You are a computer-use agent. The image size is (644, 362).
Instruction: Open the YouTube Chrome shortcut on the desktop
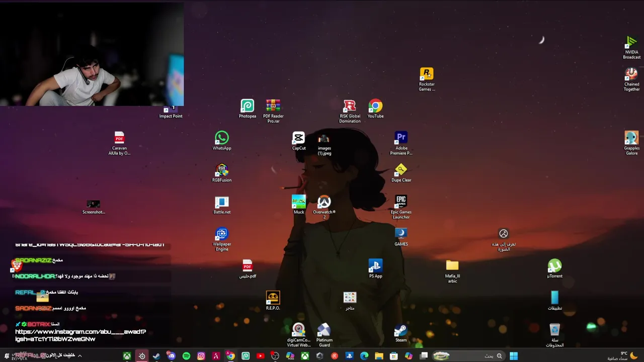(375, 109)
